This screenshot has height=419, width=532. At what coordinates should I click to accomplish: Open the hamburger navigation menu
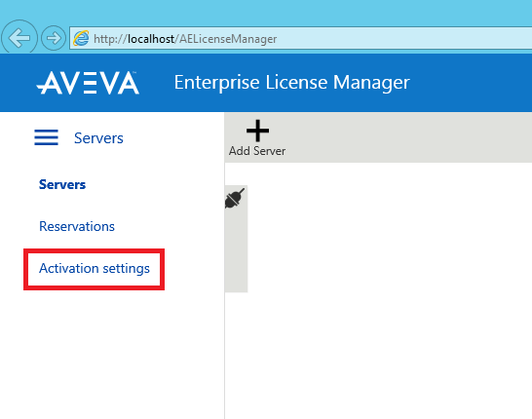pyautogui.click(x=46, y=137)
